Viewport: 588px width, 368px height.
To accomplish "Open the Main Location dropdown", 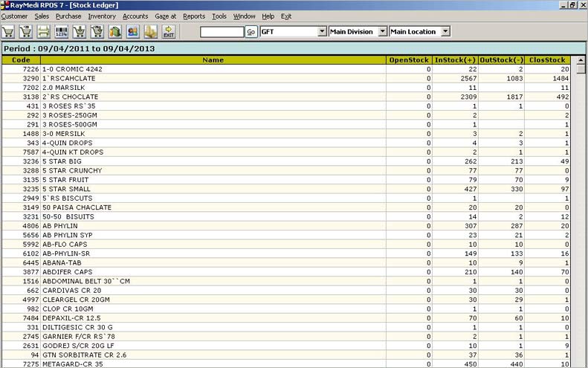I will pos(445,31).
